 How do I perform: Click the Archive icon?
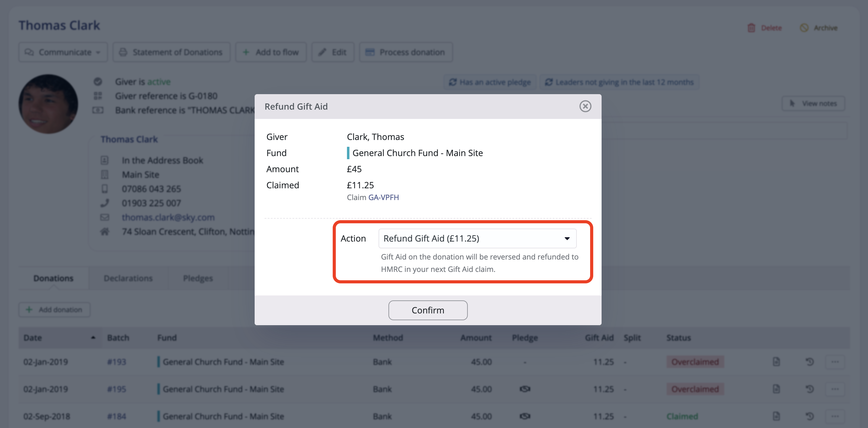(x=804, y=28)
